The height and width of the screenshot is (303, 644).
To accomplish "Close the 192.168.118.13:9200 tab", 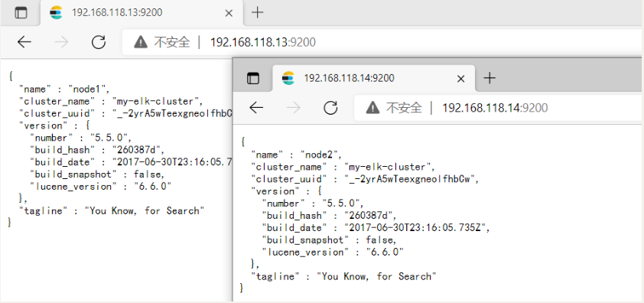I will 229,13.
